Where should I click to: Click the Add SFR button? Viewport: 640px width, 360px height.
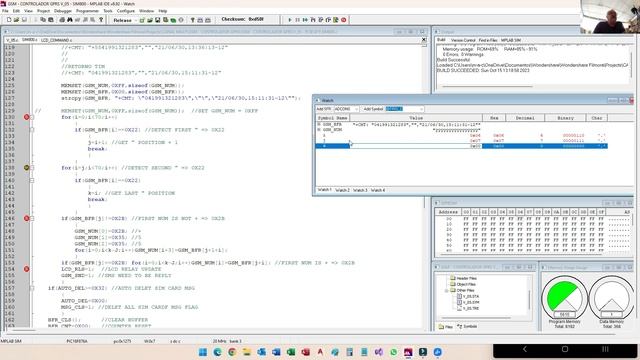click(x=324, y=109)
